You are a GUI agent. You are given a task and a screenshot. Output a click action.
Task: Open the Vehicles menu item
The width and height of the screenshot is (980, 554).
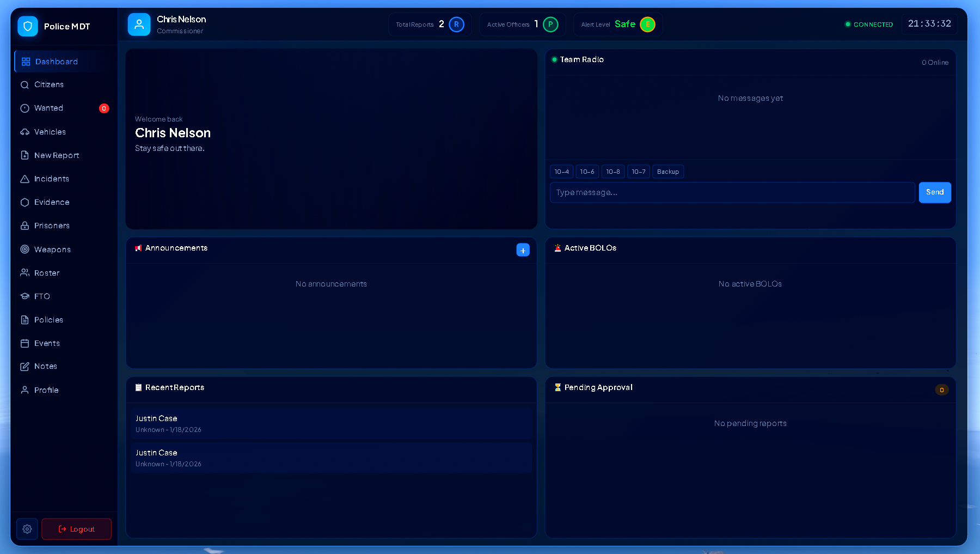click(50, 132)
